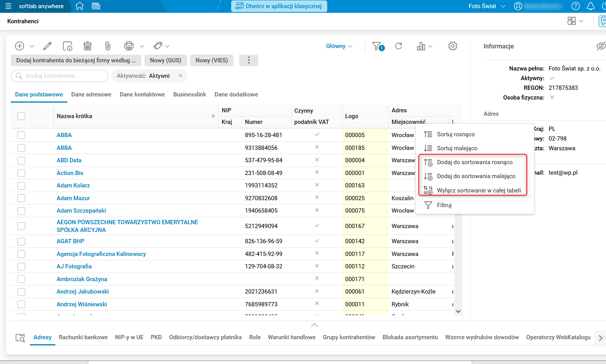The width and height of the screenshot is (606, 364).
Task: Click the refresh icon
Action: pos(398,46)
